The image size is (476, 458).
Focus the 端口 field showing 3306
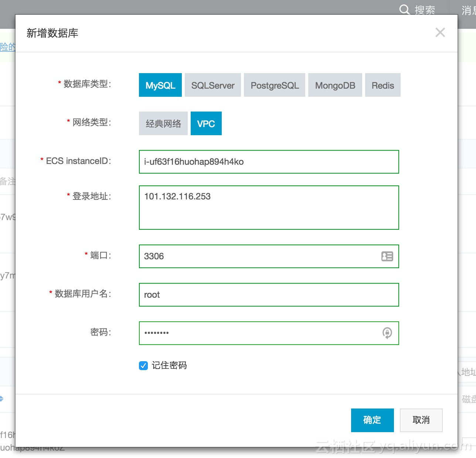[269, 256]
